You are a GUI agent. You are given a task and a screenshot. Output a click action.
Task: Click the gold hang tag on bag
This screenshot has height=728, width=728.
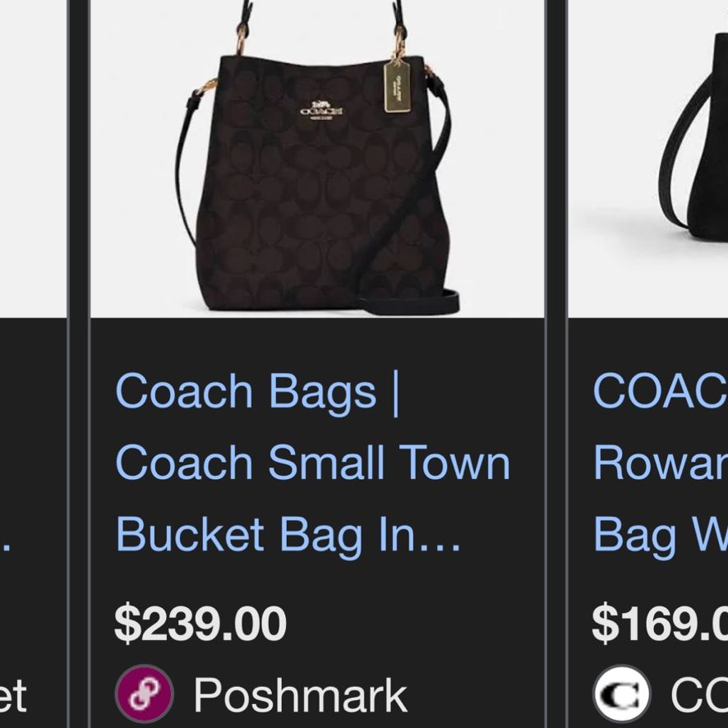tap(398, 86)
